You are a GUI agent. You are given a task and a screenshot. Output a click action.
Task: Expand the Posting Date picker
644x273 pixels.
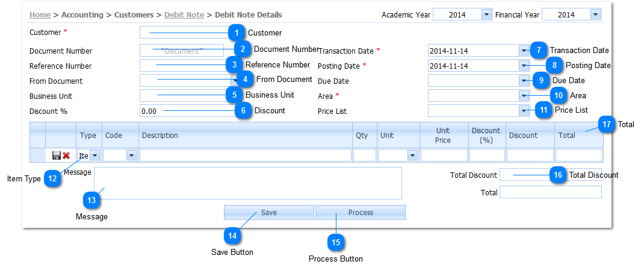[524, 65]
